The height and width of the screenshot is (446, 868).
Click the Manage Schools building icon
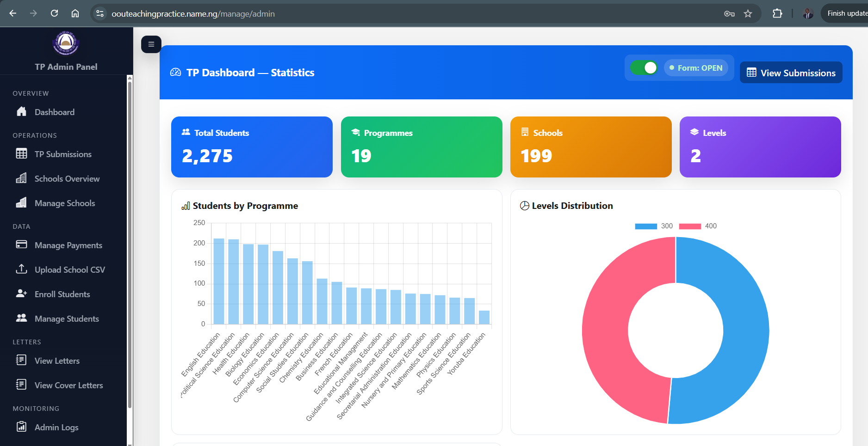(x=21, y=202)
